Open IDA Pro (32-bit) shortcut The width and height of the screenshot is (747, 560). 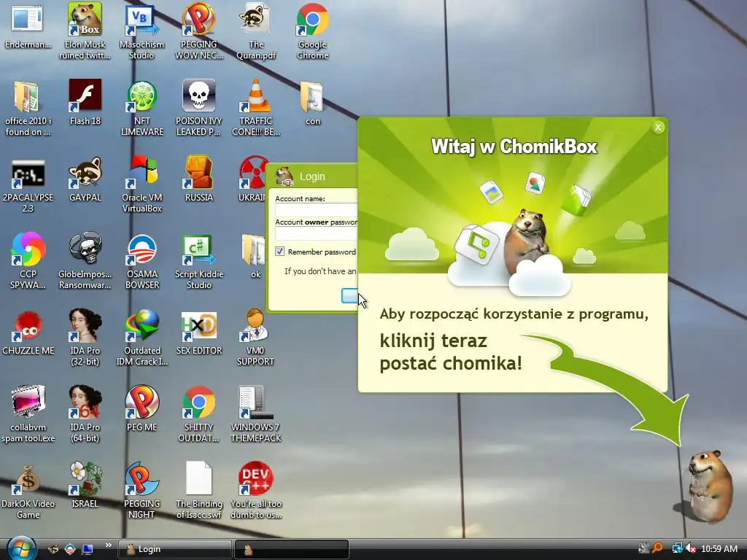tap(85, 338)
